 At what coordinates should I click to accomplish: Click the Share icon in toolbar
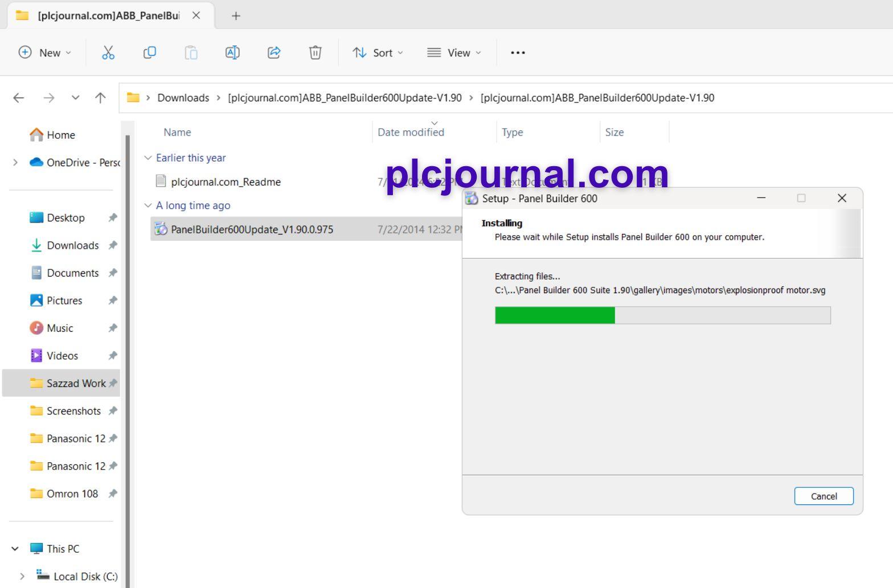point(274,52)
